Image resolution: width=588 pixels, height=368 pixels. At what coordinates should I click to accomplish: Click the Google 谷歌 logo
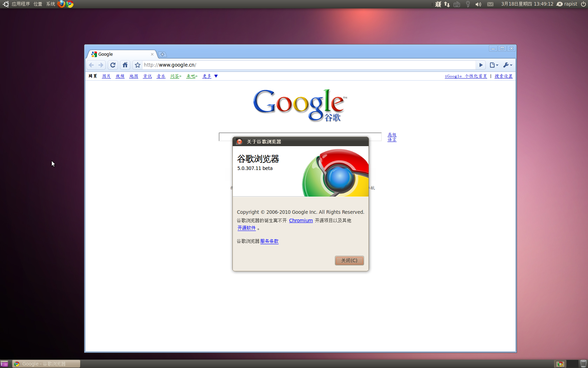300,105
